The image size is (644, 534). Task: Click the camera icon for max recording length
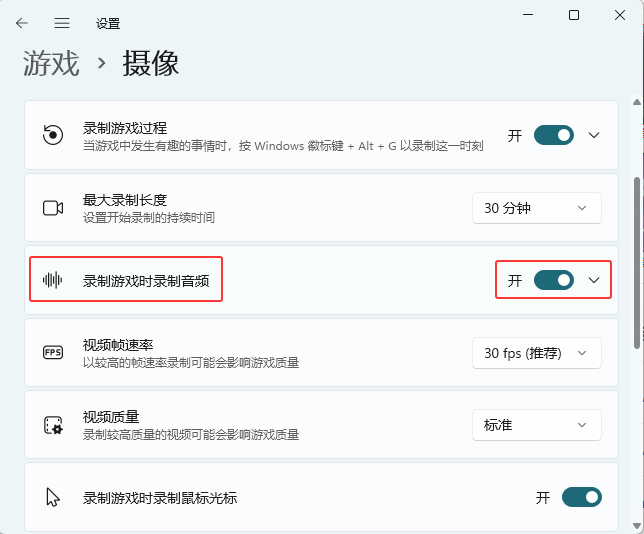click(53, 208)
